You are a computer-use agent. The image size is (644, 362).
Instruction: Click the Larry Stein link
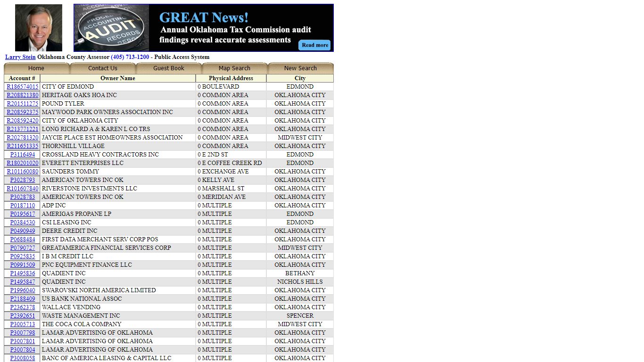point(20,57)
